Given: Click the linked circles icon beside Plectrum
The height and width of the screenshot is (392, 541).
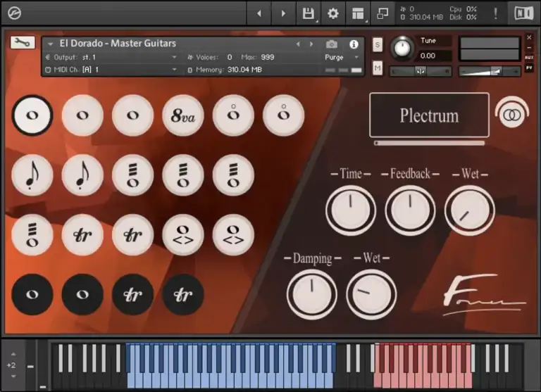Looking at the screenshot, I should click(x=512, y=114).
